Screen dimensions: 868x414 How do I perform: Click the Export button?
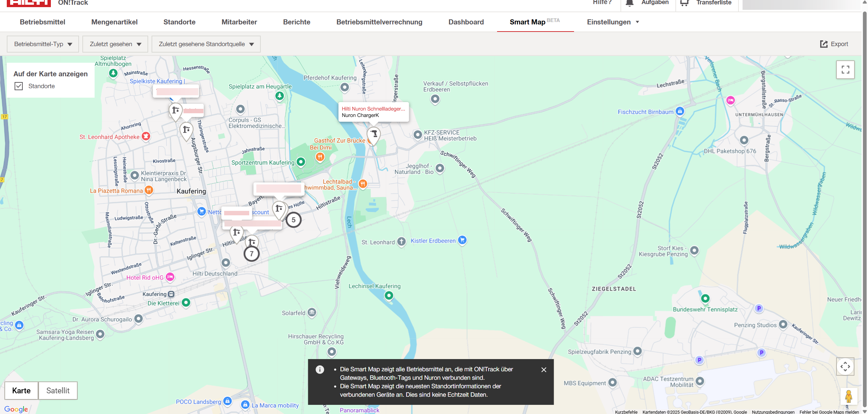pyautogui.click(x=834, y=44)
